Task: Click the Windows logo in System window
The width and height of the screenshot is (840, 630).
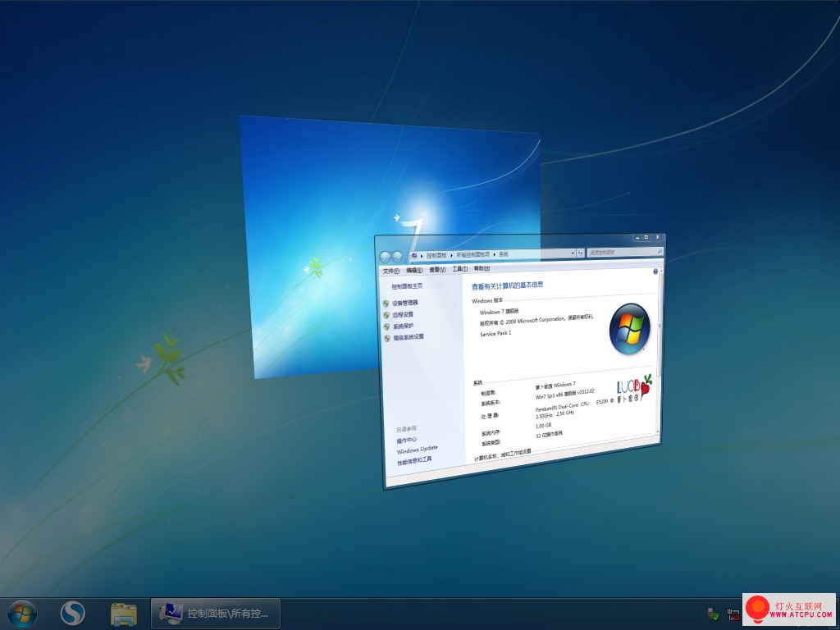Action: pyautogui.click(x=629, y=328)
